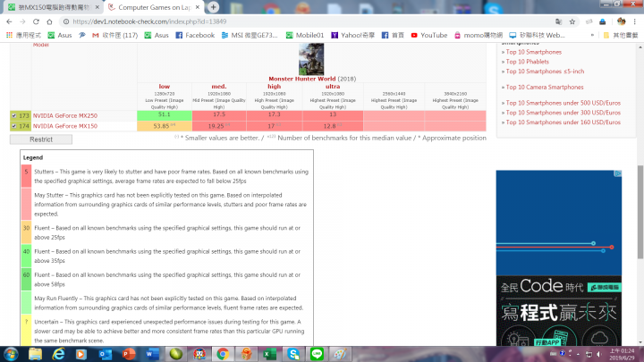Click the yellow Uncertain legend swatch

click(x=26, y=331)
